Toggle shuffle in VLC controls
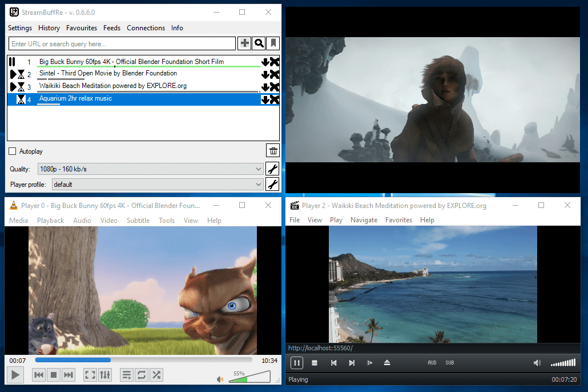 click(x=156, y=375)
